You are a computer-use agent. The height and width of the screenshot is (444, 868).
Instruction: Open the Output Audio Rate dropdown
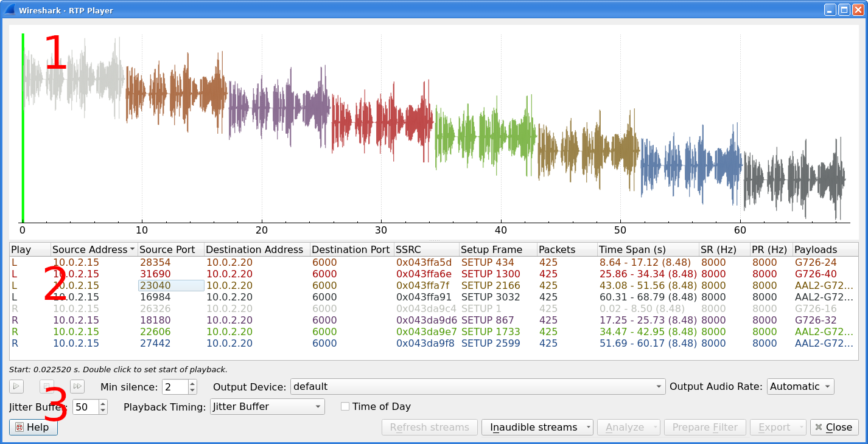(800, 386)
